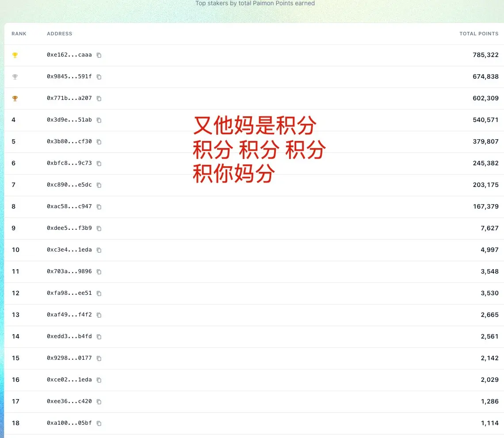Select address text 0xc3e4...1eda

[69, 250]
